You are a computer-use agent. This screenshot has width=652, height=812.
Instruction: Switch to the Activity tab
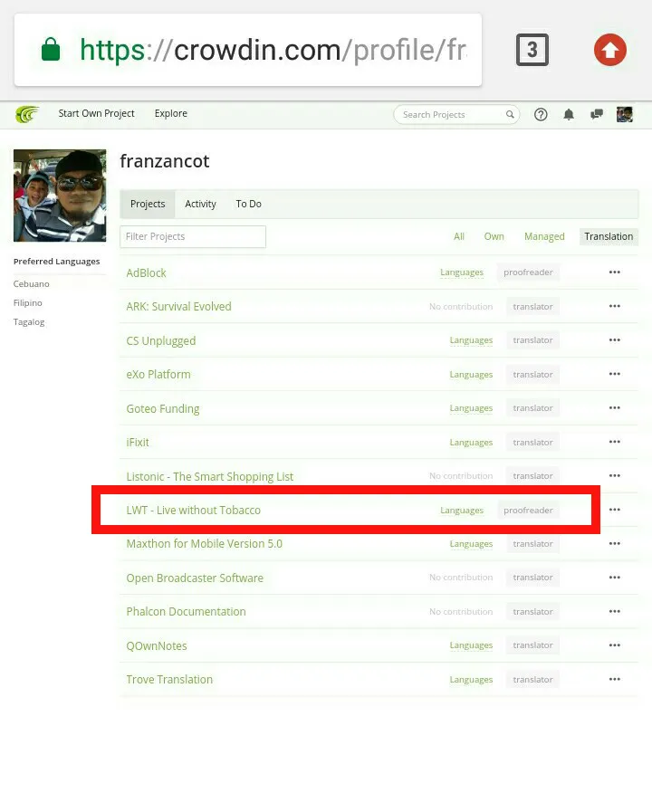click(x=200, y=204)
